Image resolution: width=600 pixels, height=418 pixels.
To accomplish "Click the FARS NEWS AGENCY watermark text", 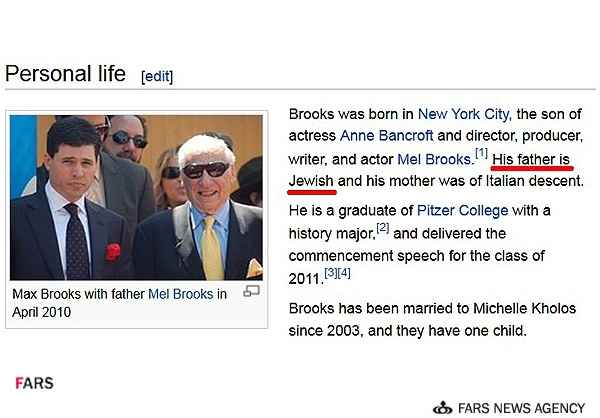I will pos(522,408).
